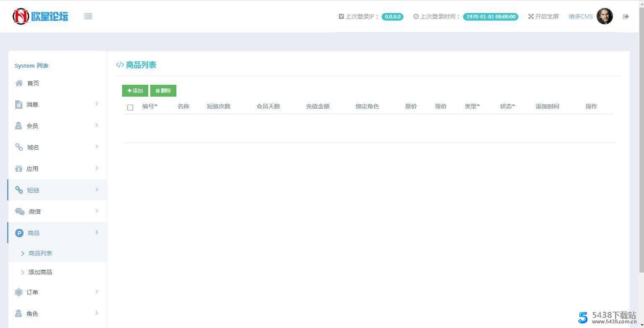Open the 商品列表 menu item
Viewport: 644px width, 328px height.
point(40,253)
